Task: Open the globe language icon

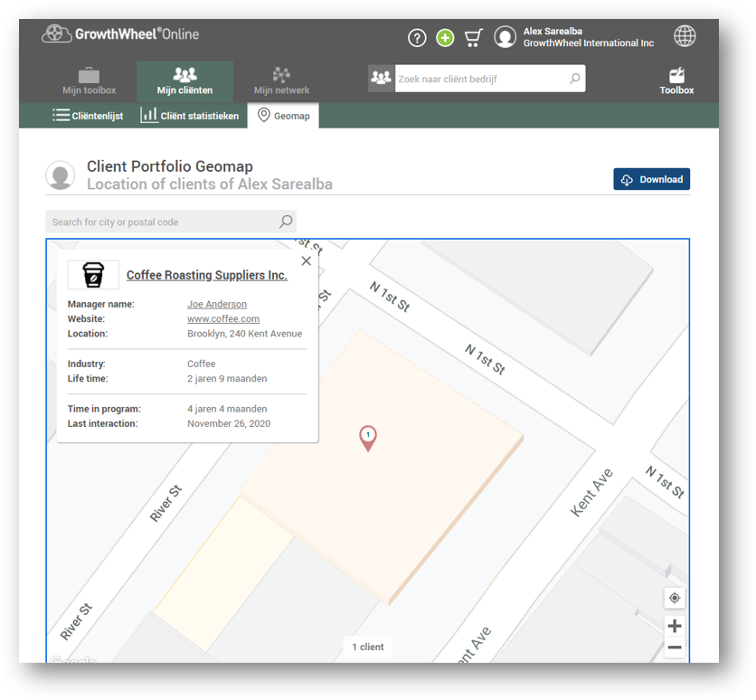Action: pos(685,36)
